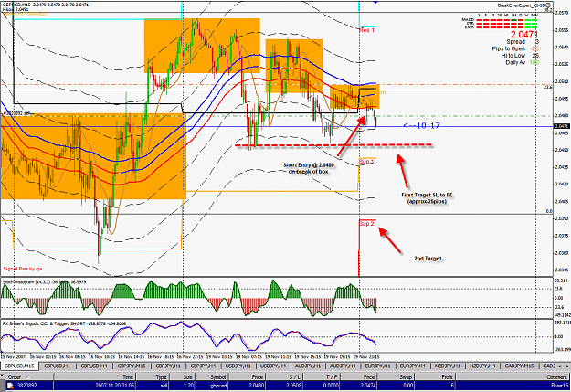Select the EURJPY,H4 chart tab
The image size is (571, 392).
(x=413, y=366)
